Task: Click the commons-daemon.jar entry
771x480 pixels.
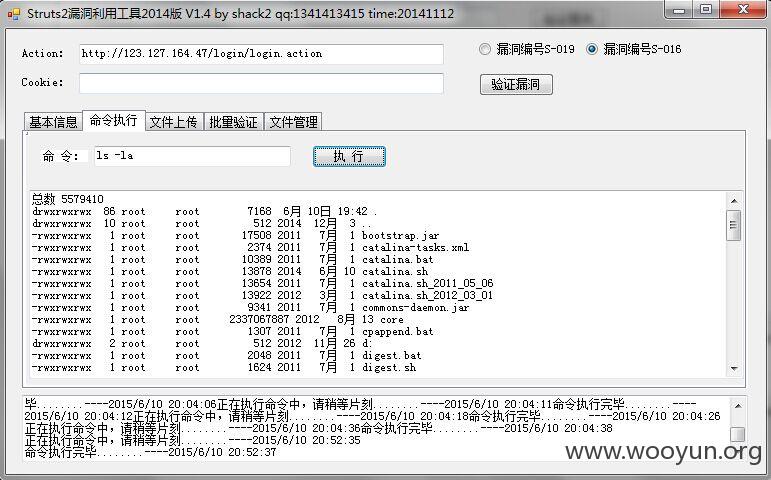Action: 415,307
